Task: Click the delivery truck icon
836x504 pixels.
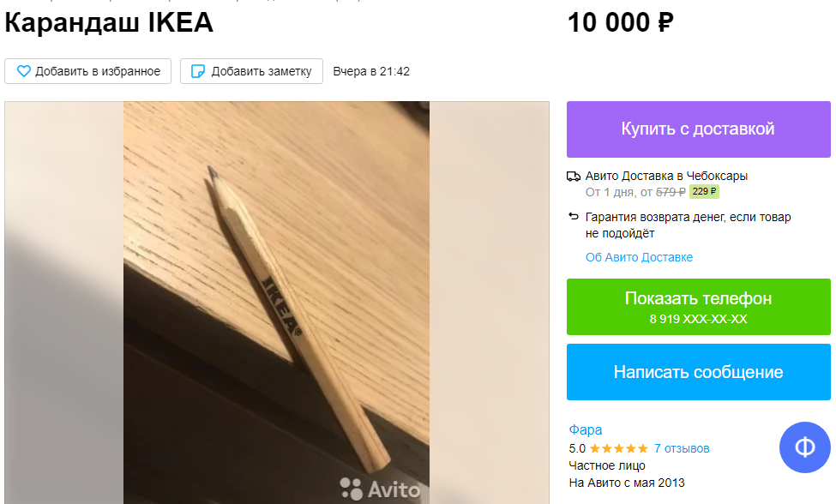Action: (573, 177)
